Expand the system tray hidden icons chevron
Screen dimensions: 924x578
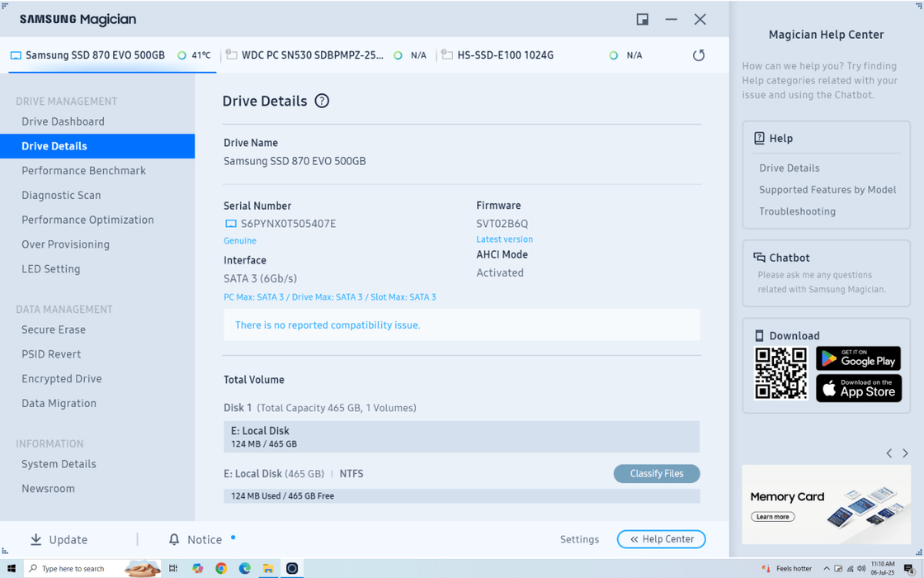(x=827, y=568)
